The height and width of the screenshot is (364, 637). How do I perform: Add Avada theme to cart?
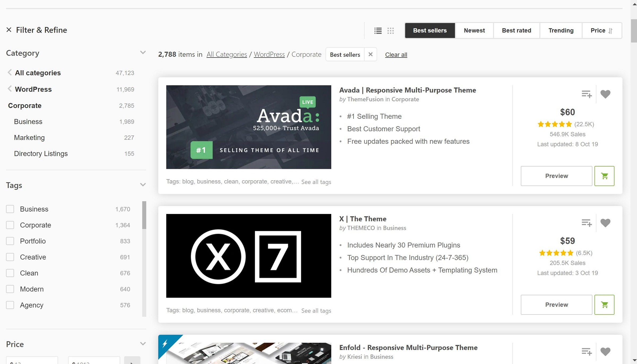pyautogui.click(x=604, y=176)
